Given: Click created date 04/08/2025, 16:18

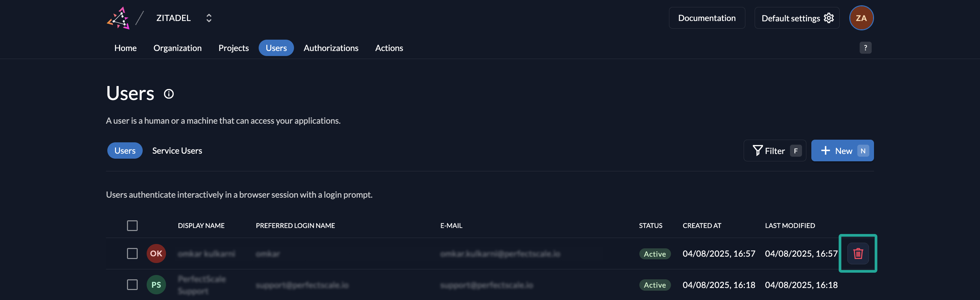Looking at the screenshot, I should 719,285.
